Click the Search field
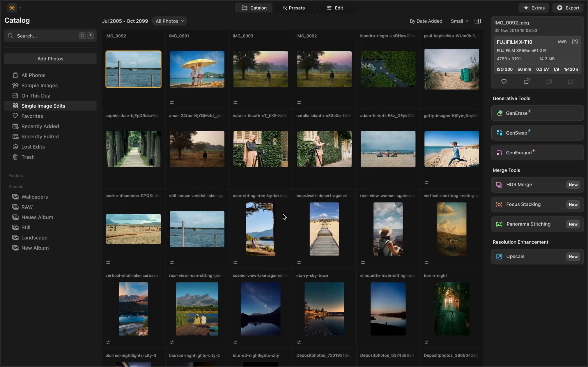The height and width of the screenshot is (367, 588). coord(50,36)
